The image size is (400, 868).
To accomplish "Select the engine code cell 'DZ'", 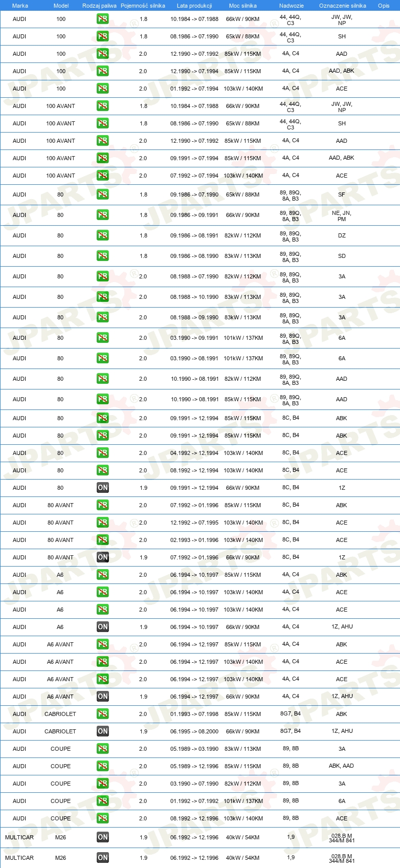I will (x=342, y=235).
